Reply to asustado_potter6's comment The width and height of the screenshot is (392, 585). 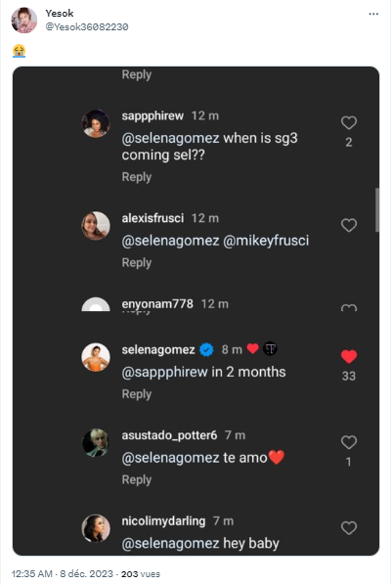click(137, 479)
